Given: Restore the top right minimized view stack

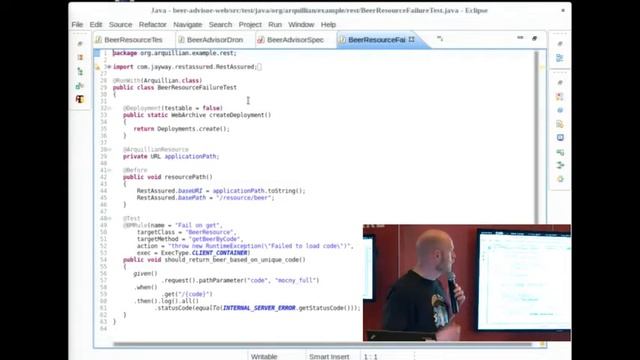Looking at the screenshot, I should click(x=560, y=44).
